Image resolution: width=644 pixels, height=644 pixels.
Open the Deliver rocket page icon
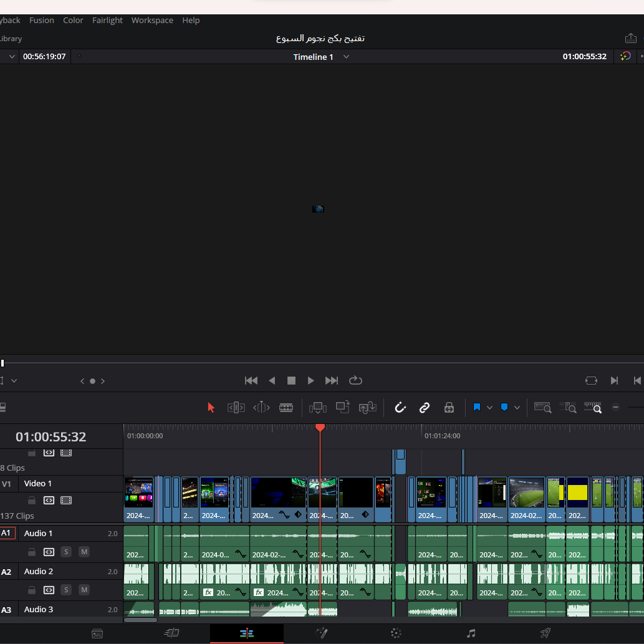click(545, 633)
